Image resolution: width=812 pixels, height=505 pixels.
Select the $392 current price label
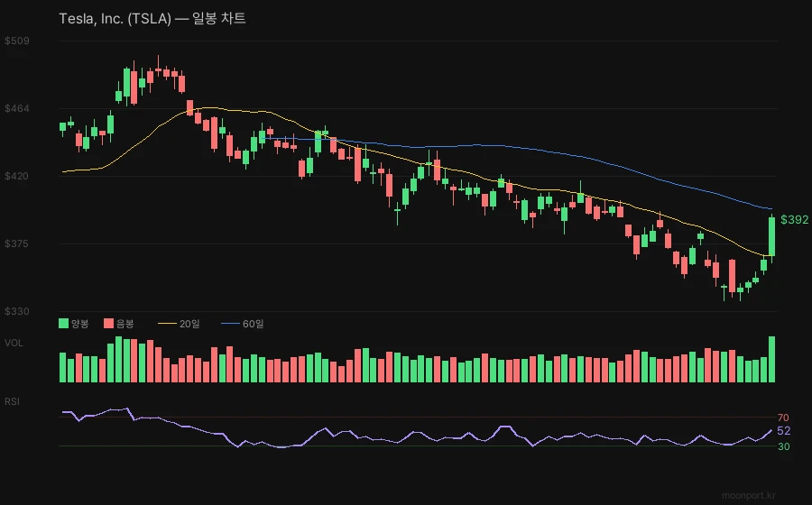794,220
